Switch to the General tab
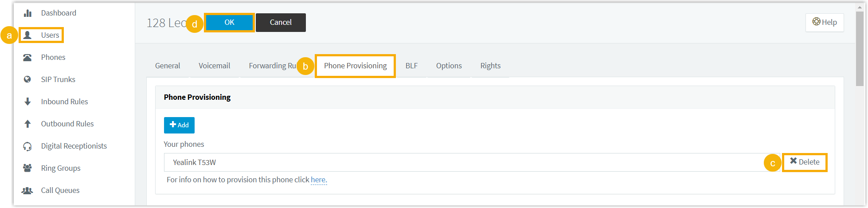Viewport: 868px width, 208px height. coord(168,66)
